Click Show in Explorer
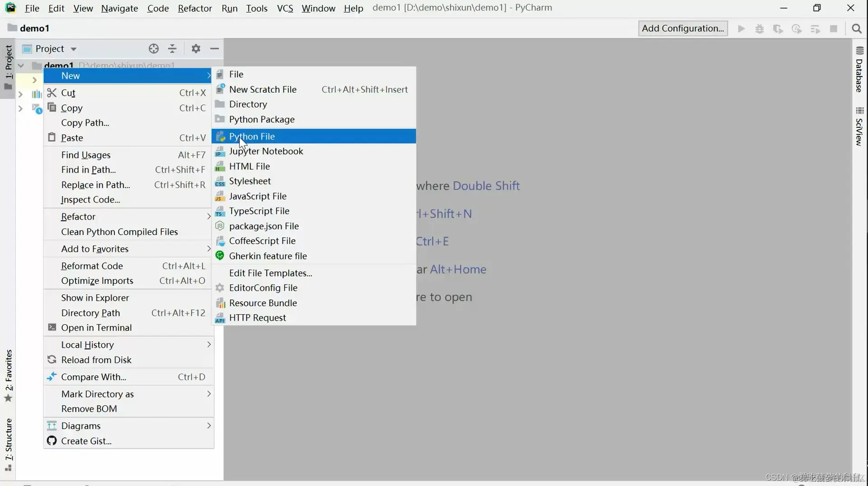This screenshot has width=868, height=486. tap(128, 298)
